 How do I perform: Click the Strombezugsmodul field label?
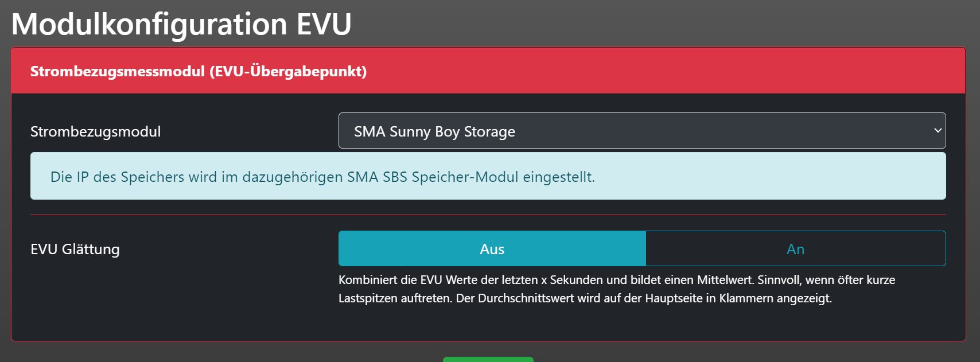point(95,132)
